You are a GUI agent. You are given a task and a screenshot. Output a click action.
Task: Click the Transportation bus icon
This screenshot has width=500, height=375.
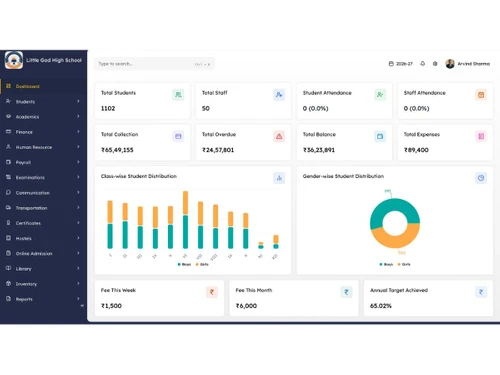pos(8,207)
